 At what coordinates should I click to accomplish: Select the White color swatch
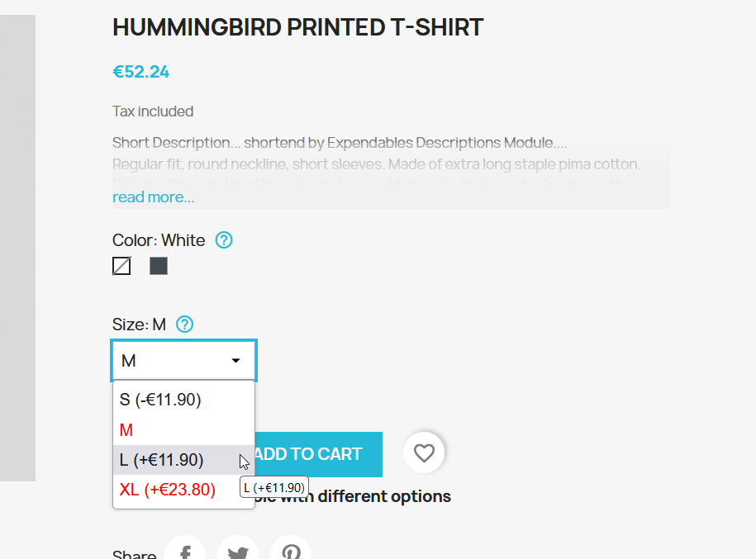click(121, 266)
